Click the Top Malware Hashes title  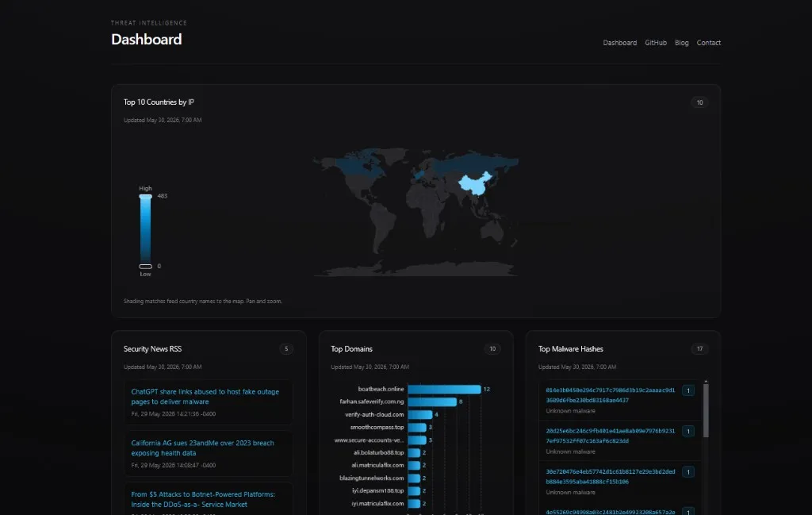pyautogui.click(x=571, y=348)
